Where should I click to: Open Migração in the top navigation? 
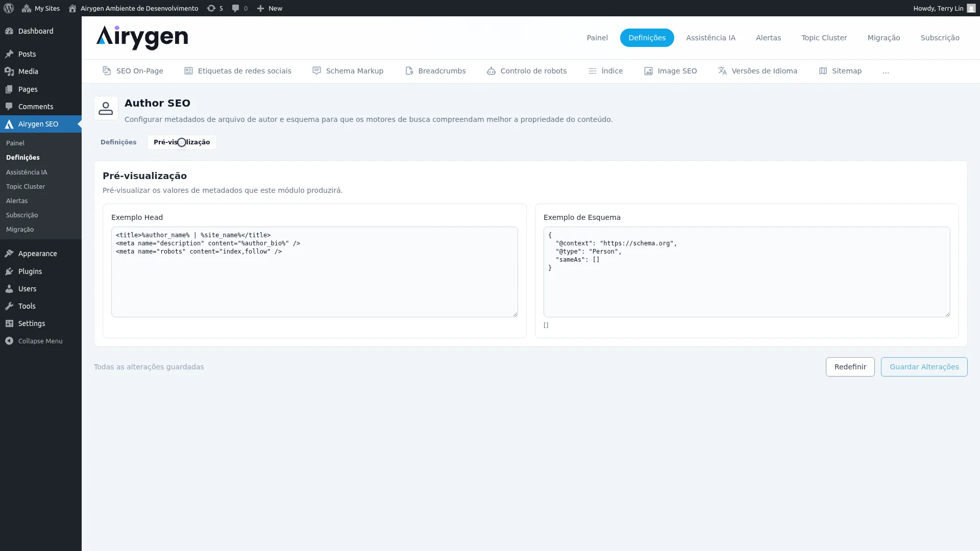[x=884, y=38]
